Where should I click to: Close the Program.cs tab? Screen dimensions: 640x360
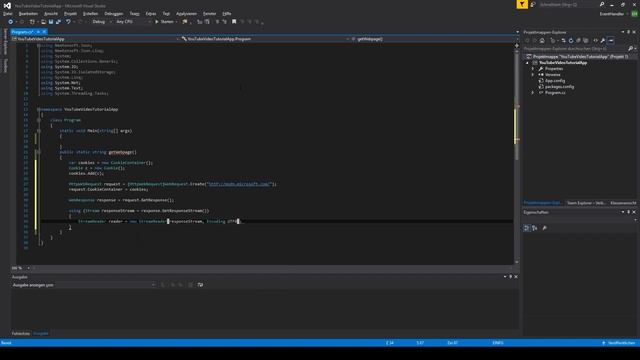[x=44, y=32]
